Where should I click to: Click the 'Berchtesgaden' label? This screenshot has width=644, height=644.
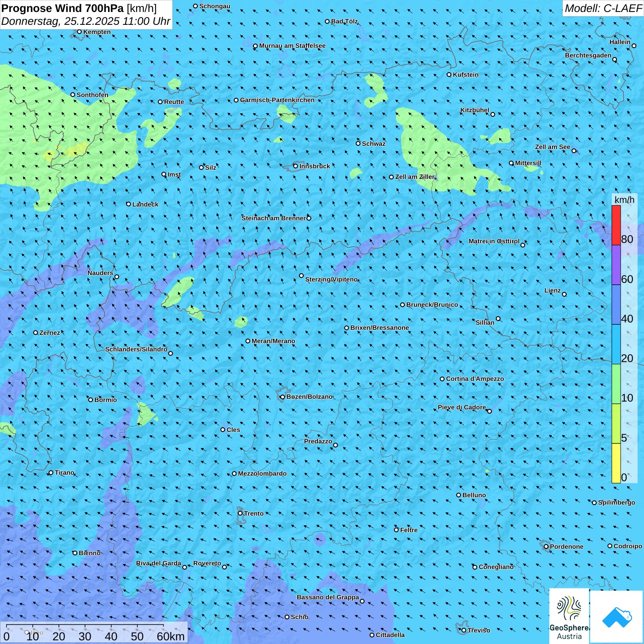[x=588, y=55]
